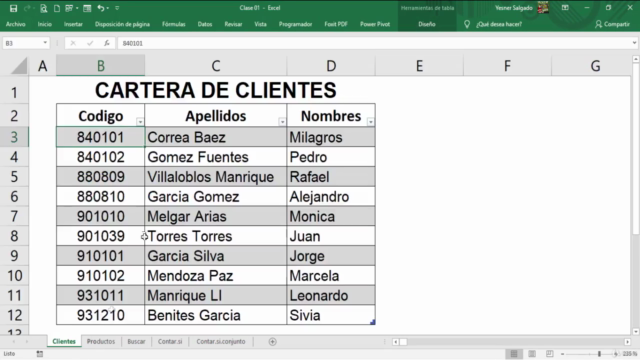Click the Compartir share button

tap(612, 24)
